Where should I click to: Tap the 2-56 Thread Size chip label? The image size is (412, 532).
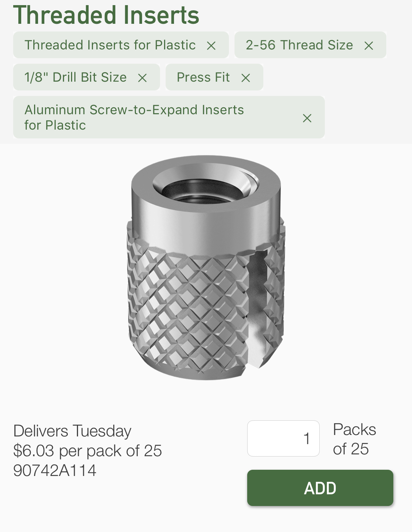[299, 45]
